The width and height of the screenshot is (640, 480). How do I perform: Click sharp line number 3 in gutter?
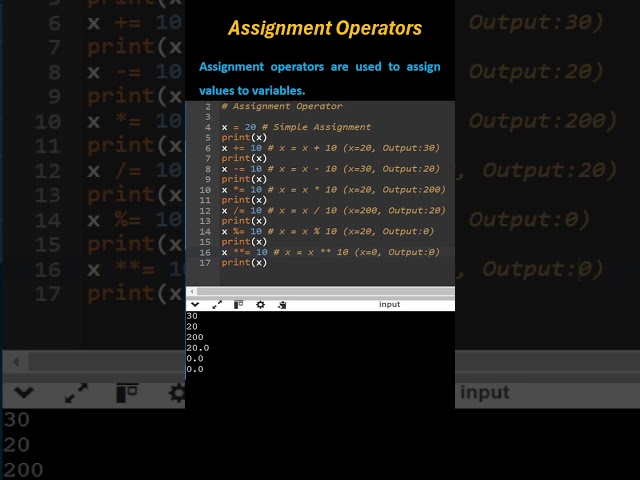(208, 117)
